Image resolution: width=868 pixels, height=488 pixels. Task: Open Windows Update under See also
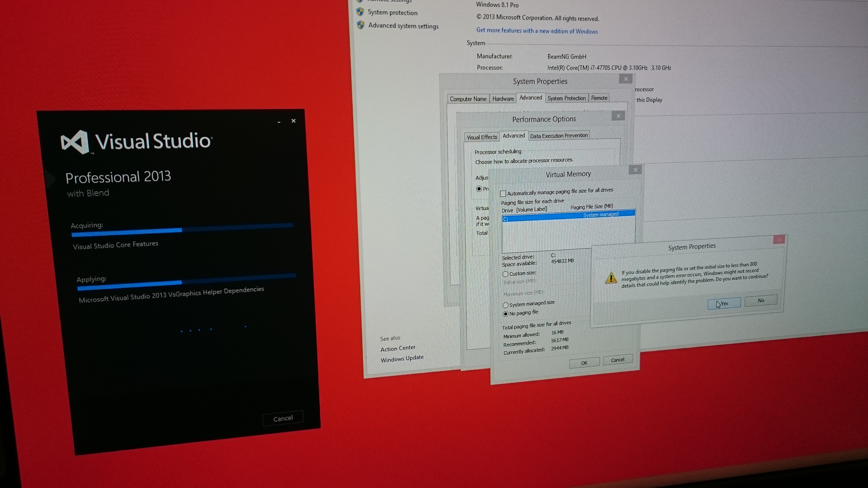(x=402, y=358)
